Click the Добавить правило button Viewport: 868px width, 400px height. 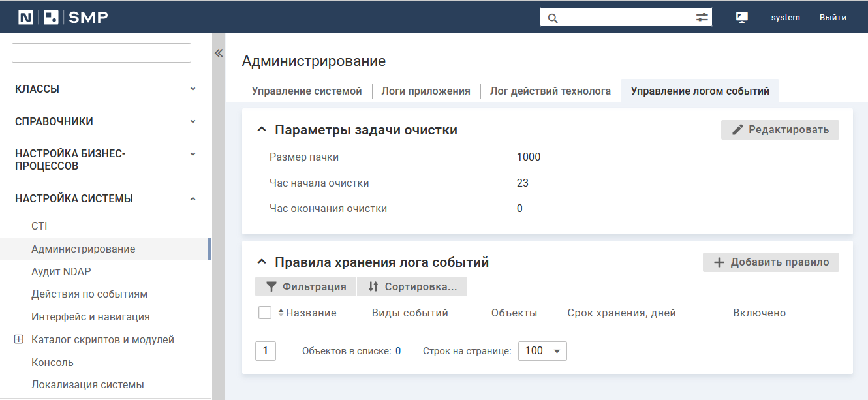pyautogui.click(x=771, y=262)
